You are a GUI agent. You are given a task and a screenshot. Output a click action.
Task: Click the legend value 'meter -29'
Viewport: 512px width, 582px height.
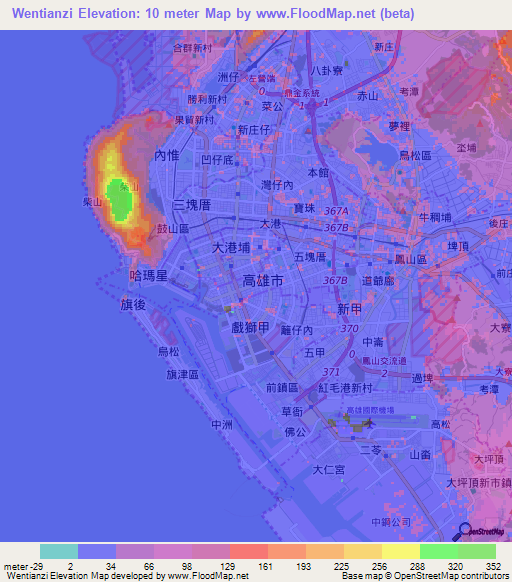pos(23,566)
